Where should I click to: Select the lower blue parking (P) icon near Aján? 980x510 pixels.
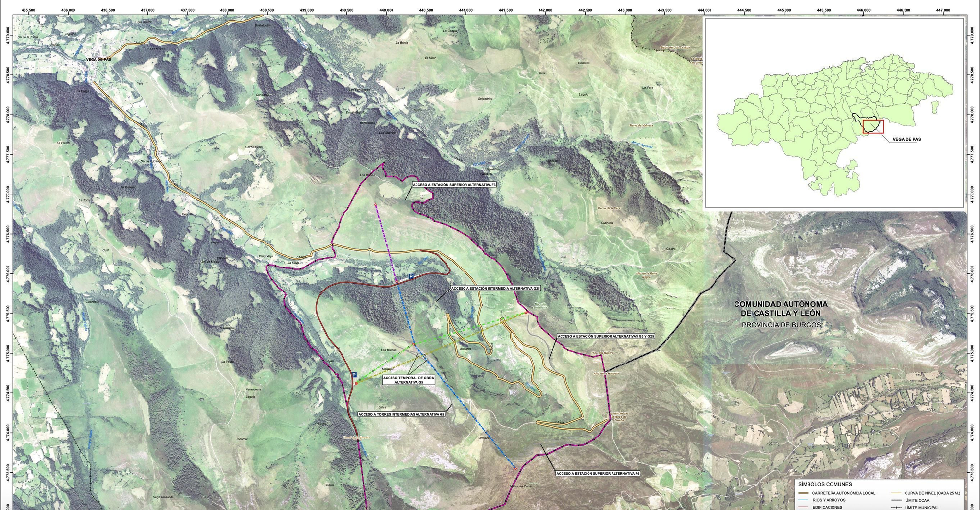pos(354,375)
